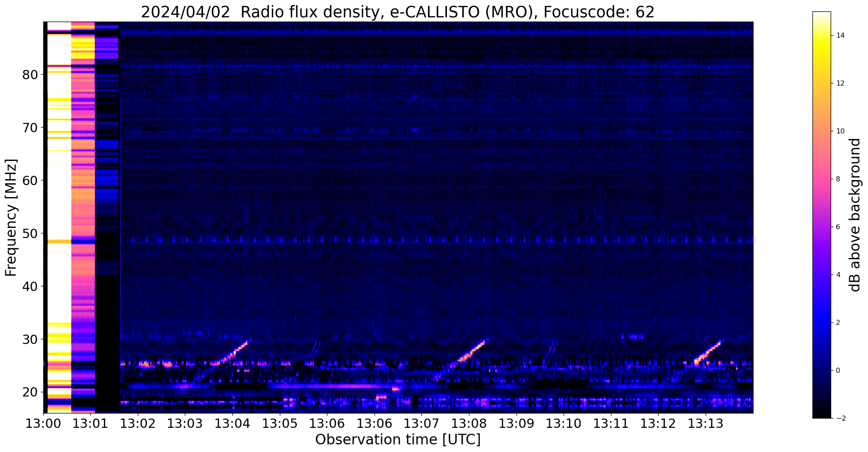This screenshot has width=868, height=452.
Task: Click the 80 MHz frequency tick label
Action: [30, 75]
